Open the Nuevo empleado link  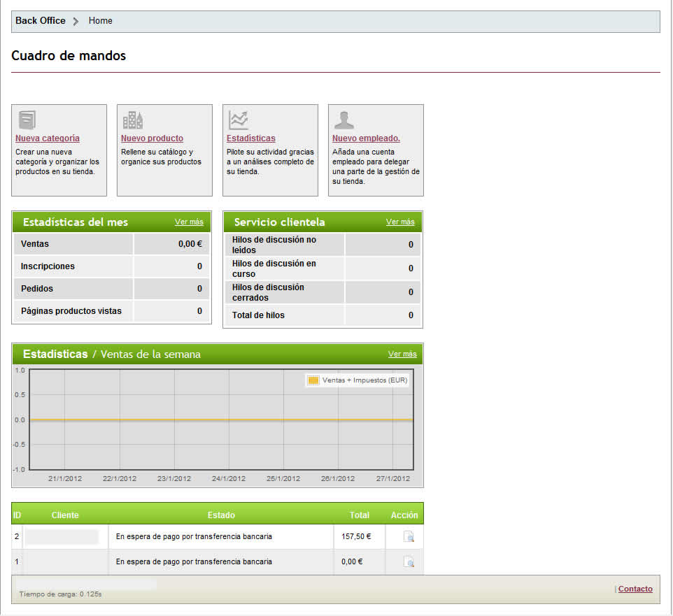coord(366,138)
